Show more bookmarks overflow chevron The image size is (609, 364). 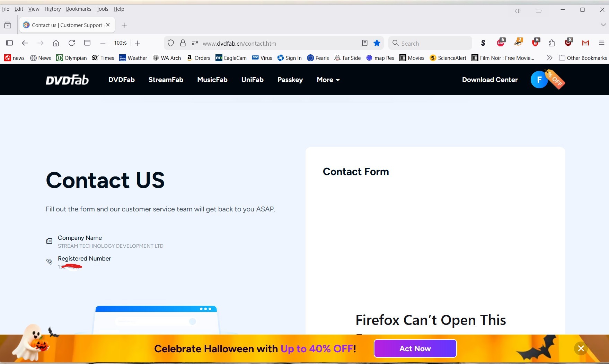coord(549,58)
